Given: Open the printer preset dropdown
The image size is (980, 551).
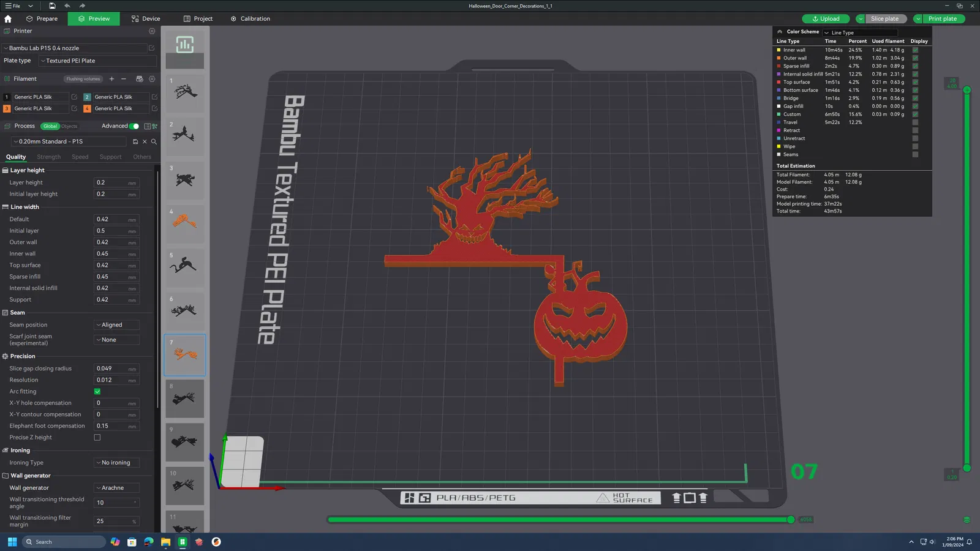Looking at the screenshot, I should pyautogui.click(x=75, y=48).
